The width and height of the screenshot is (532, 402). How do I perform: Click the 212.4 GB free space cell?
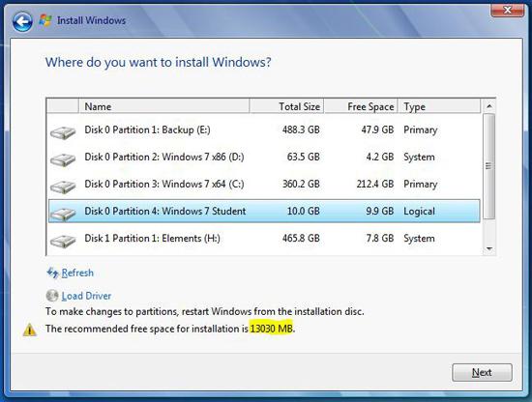click(375, 184)
